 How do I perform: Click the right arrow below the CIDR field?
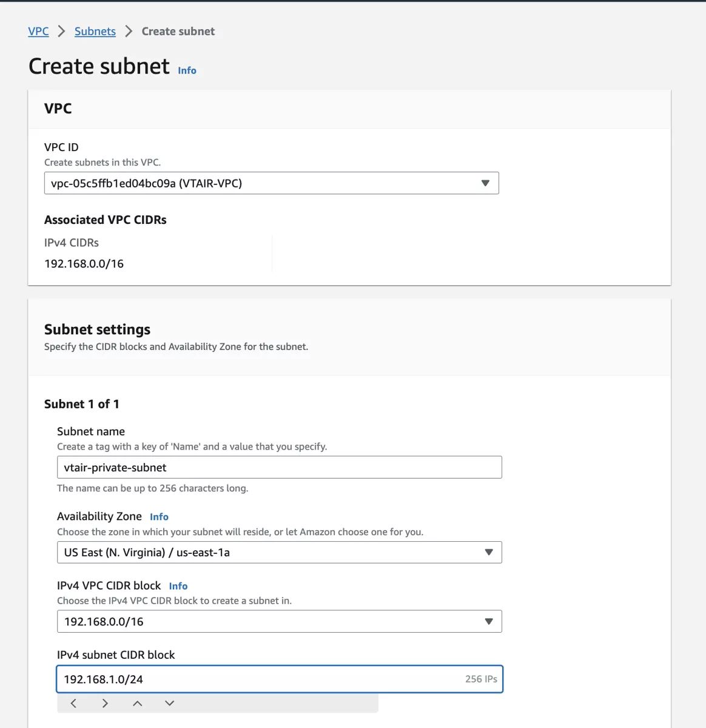(105, 703)
